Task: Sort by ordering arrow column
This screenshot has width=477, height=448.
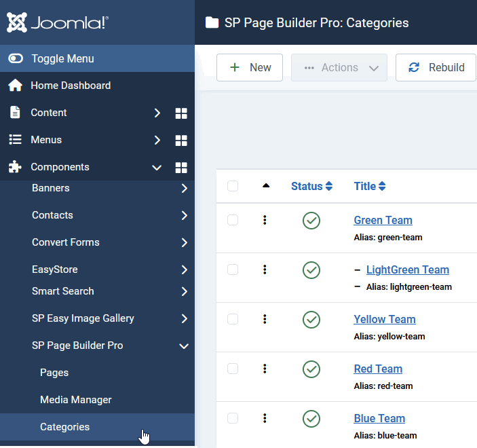Action: pyautogui.click(x=266, y=185)
